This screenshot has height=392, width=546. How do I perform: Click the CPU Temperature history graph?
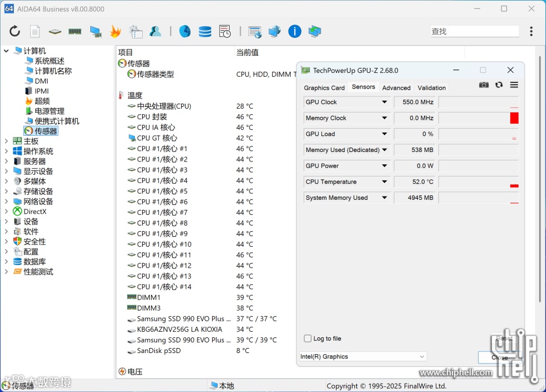click(479, 182)
